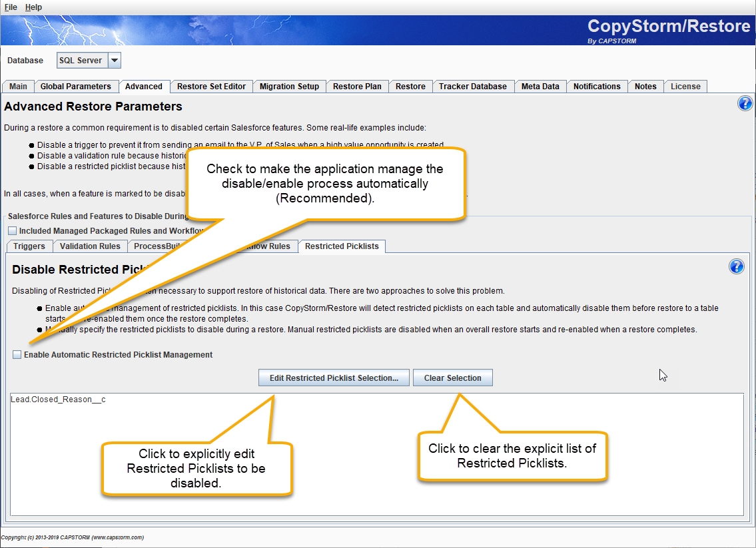Select the Validation Rules sub-tab
The height and width of the screenshot is (548, 756).
(x=90, y=246)
